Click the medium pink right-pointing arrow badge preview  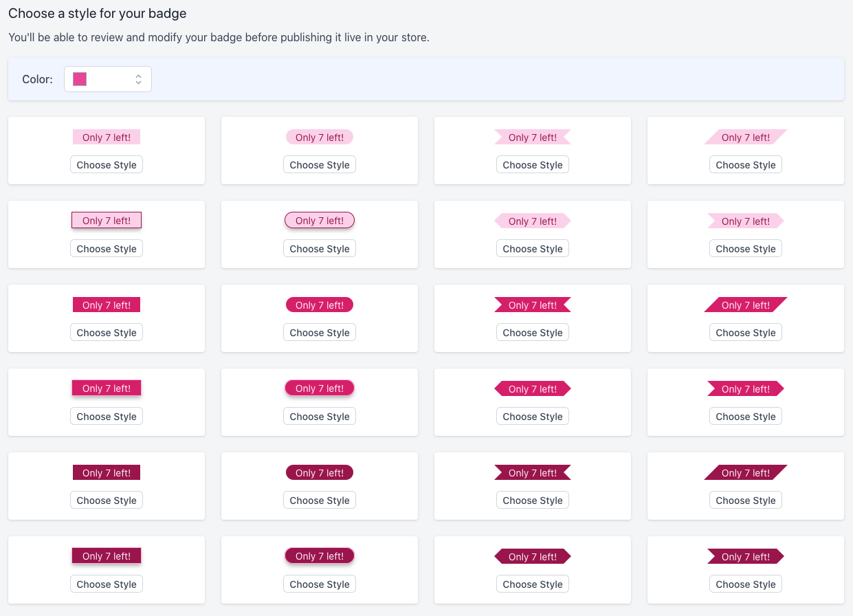(746, 388)
